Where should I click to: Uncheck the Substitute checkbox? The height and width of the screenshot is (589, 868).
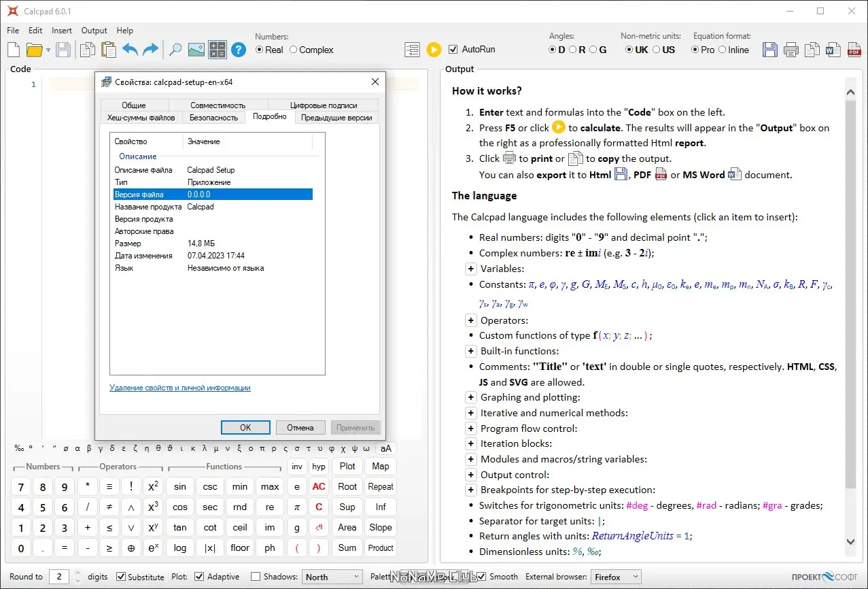tap(121, 577)
